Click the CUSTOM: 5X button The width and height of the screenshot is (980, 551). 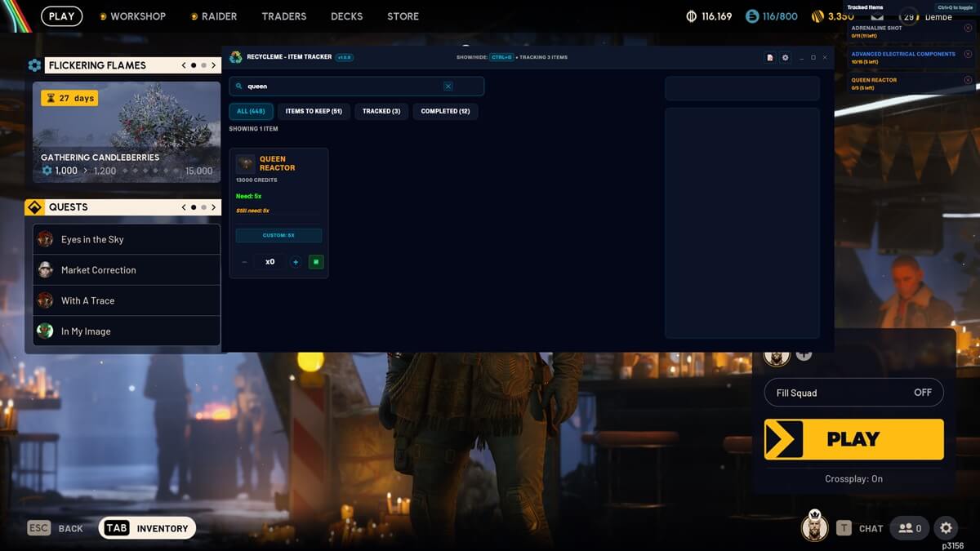278,235
